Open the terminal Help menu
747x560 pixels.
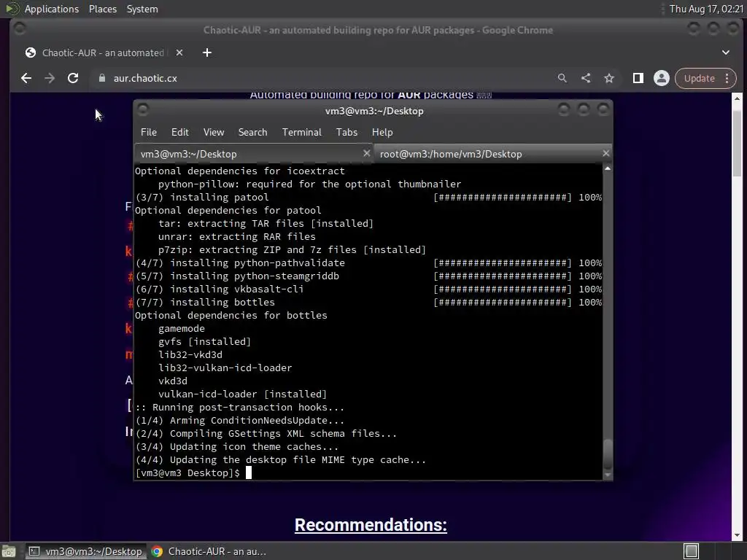click(382, 132)
